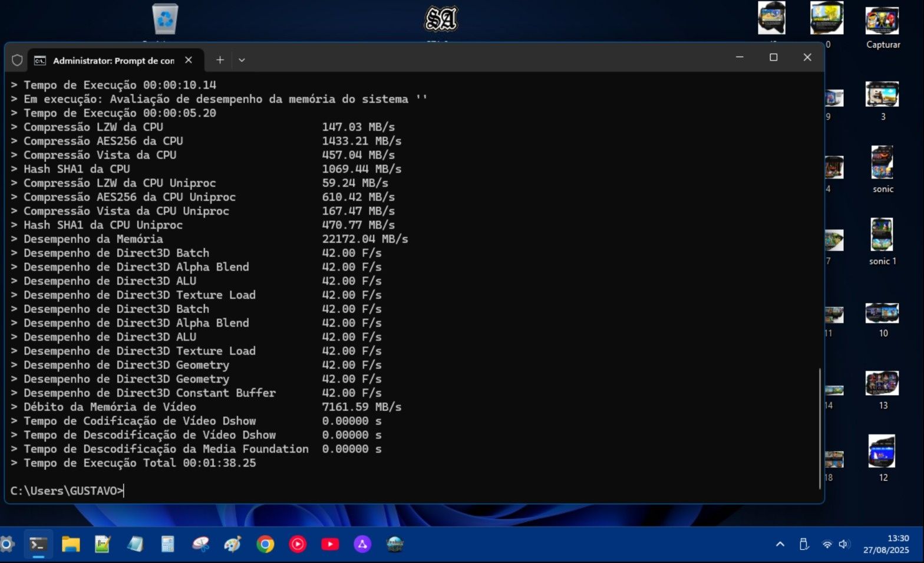Close the Administrator Prompt de comando tab
The image size is (924, 563).
coord(189,60)
